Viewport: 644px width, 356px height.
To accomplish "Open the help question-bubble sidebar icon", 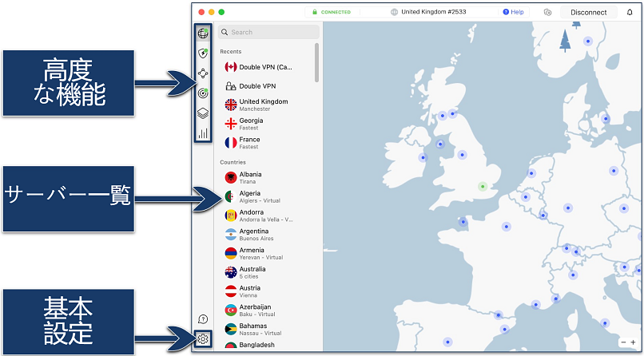I will point(203,319).
